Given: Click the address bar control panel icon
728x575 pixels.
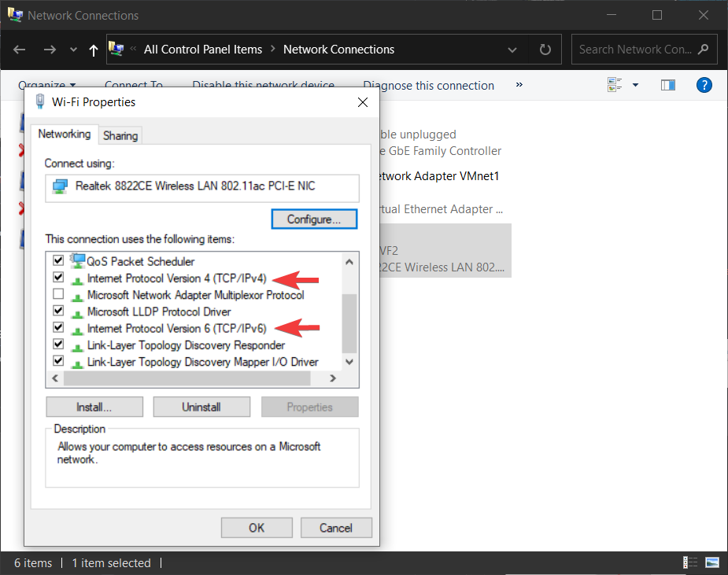Looking at the screenshot, I should coord(116,48).
